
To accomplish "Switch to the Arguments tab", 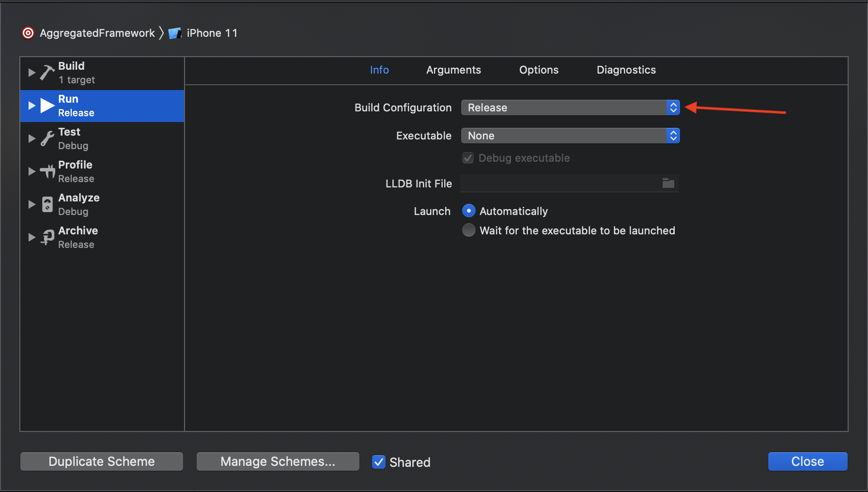I will tap(453, 70).
